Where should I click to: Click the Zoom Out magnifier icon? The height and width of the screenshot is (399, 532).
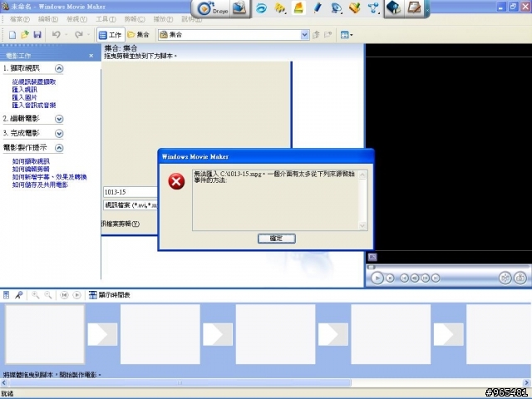(x=48, y=295)
